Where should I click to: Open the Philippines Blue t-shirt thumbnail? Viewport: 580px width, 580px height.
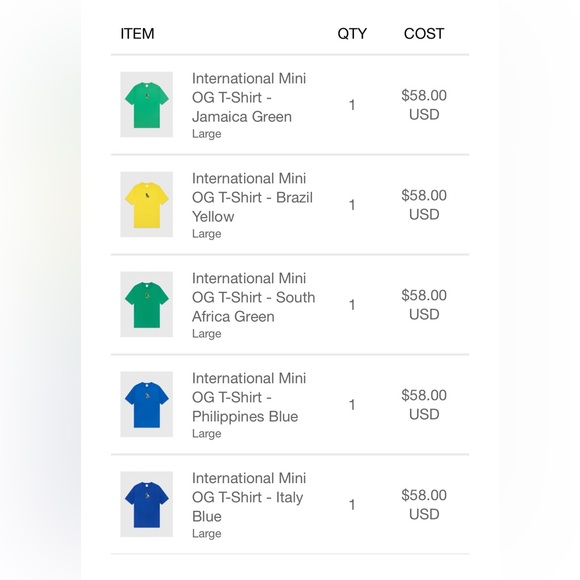point(146,404)
